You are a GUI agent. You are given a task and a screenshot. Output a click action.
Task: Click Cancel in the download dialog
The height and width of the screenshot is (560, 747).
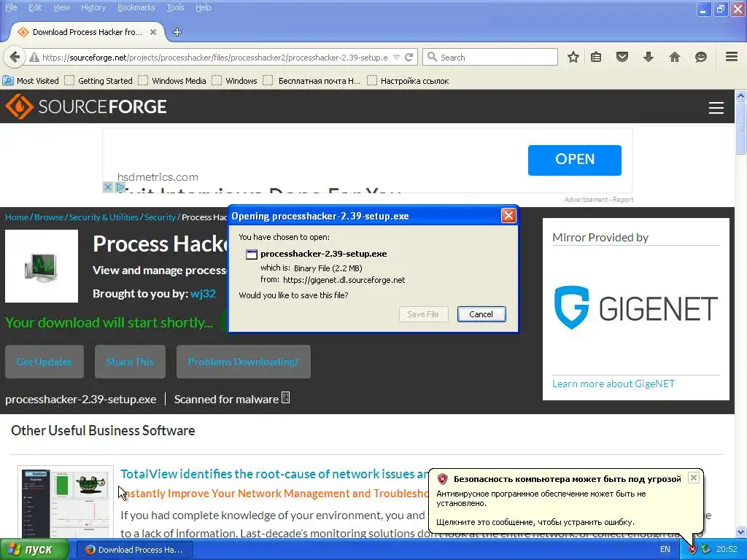481,314
